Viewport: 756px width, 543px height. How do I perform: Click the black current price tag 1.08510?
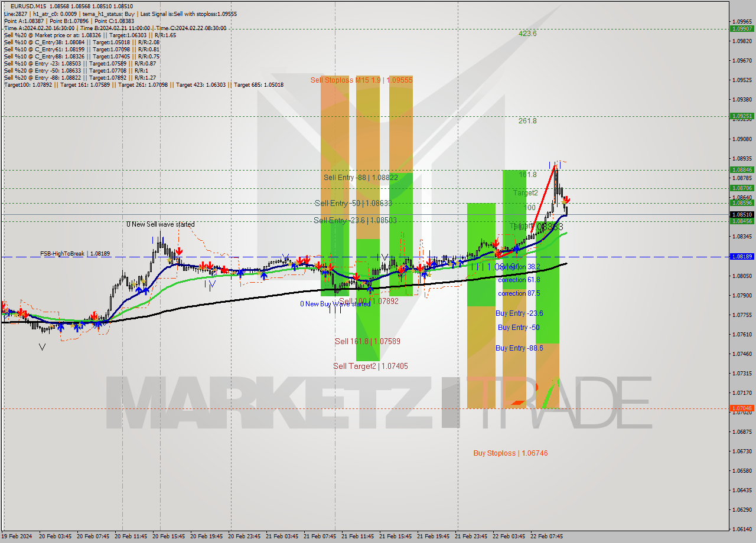[x=742, y=214]
